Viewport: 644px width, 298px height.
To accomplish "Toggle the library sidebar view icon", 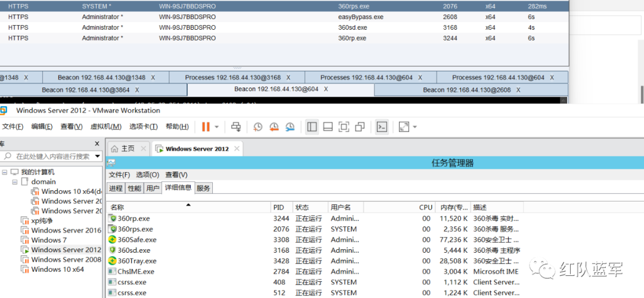I will [x=312, y=127].
